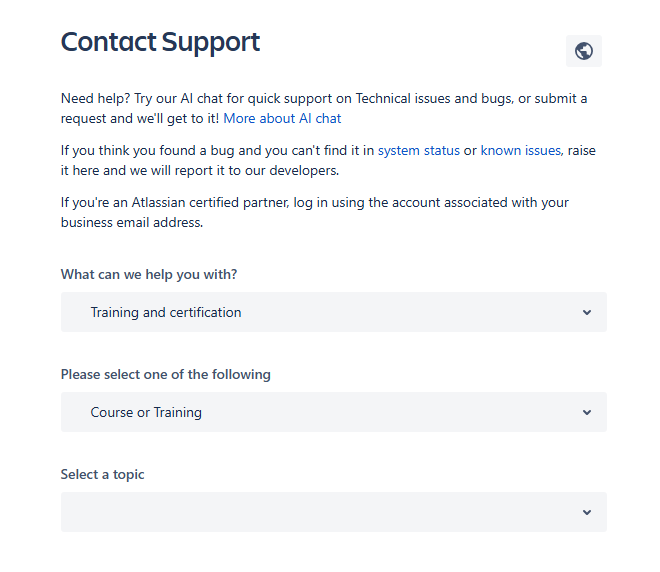Click the chevron beside Training and certification
Screen dimensions: 660x572
(587, 312)
